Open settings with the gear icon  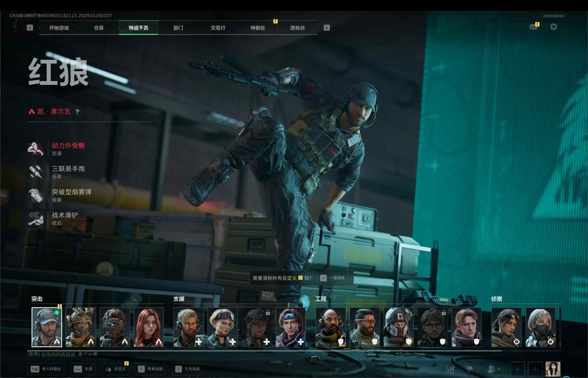point(554,27)
